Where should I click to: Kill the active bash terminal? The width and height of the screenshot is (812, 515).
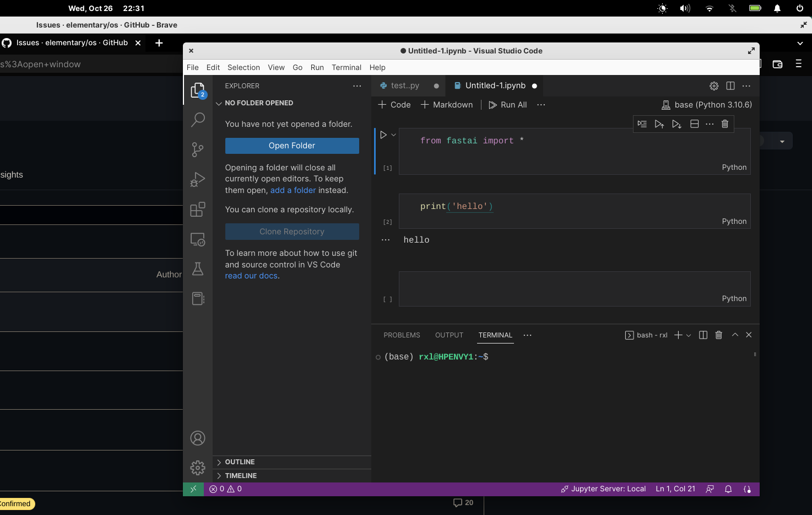tap(718, 335)
